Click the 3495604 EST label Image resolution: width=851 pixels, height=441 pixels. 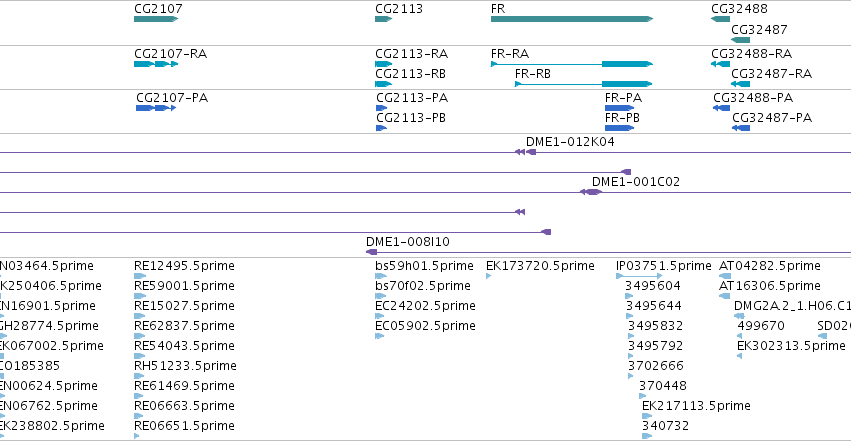pyautogui.click(x=653, y=286)
